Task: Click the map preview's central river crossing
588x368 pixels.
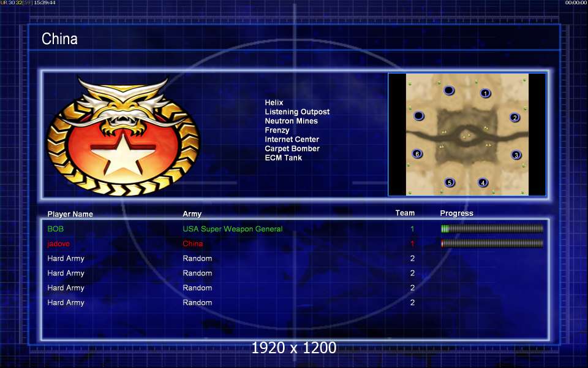Action: click(467, 137)
